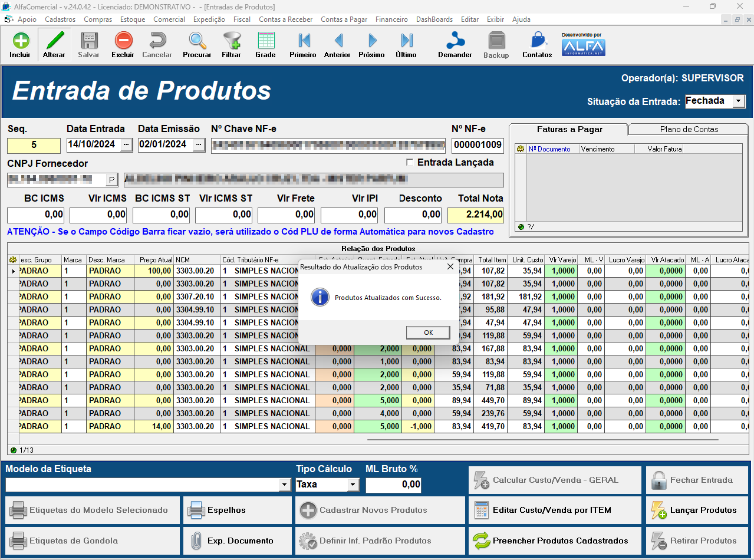Open the Demander toolbar icon
Viewport: 754px width, 560px height.
coord(455,41)
